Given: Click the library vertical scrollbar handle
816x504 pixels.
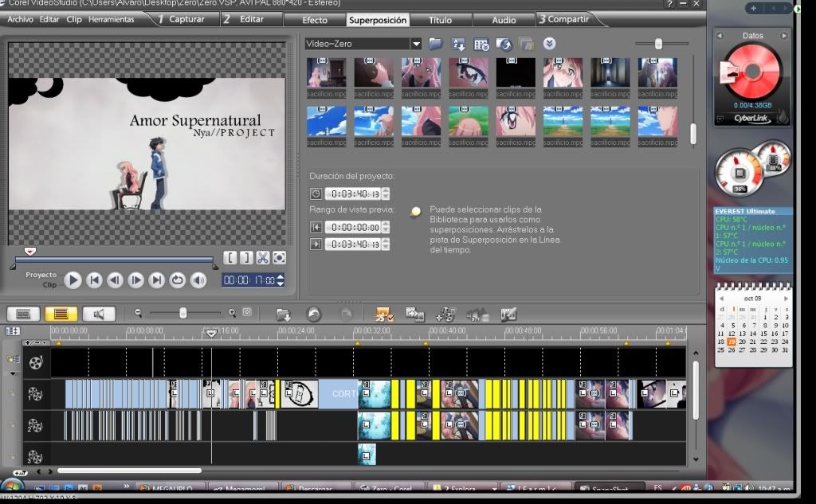Looking at the screenshot, I should (692, 135).
